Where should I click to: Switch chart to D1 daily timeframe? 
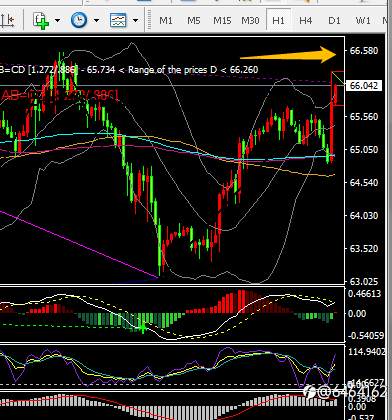pyautogui.click(x=334, y=21)
